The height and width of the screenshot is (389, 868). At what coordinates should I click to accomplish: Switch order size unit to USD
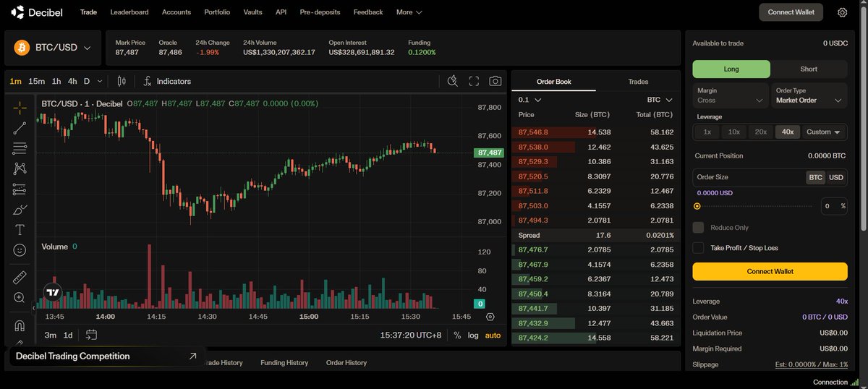[x=835, y=177]
